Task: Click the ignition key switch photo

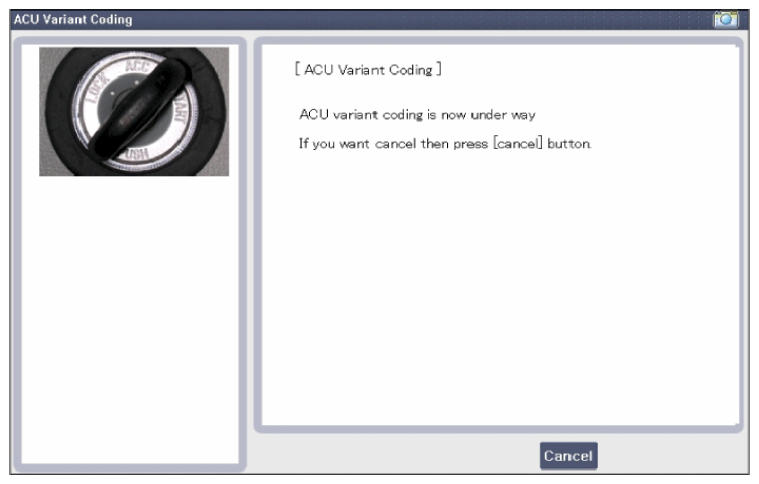Action: 134,111
